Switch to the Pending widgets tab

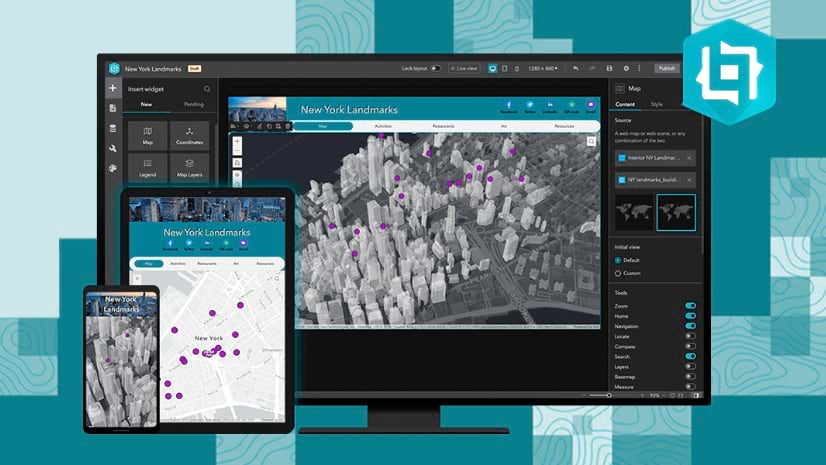193,104
